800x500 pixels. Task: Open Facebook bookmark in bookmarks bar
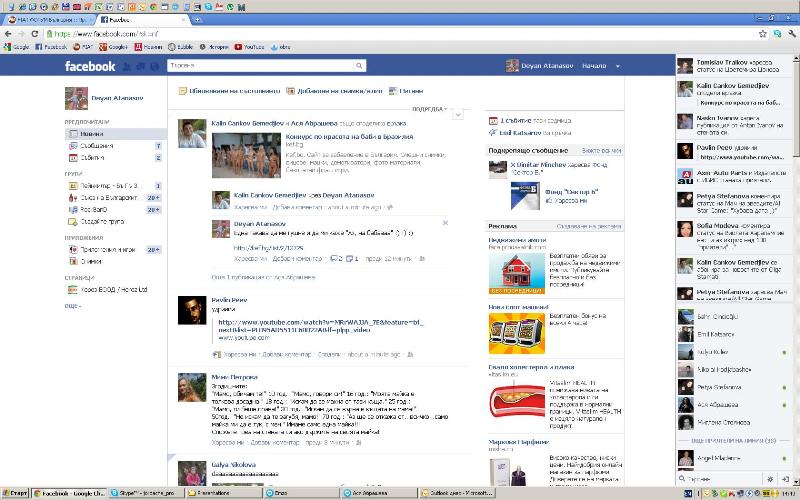pyautogui.click(x=51, y=47)
